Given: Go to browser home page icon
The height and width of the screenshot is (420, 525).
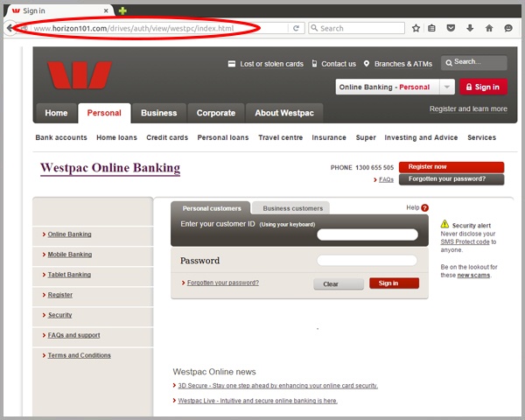Looking at the screenshot, I should coord(489,28).
